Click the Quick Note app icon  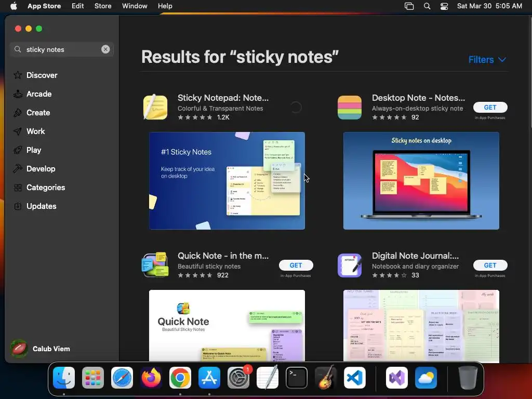click(155, 265)
